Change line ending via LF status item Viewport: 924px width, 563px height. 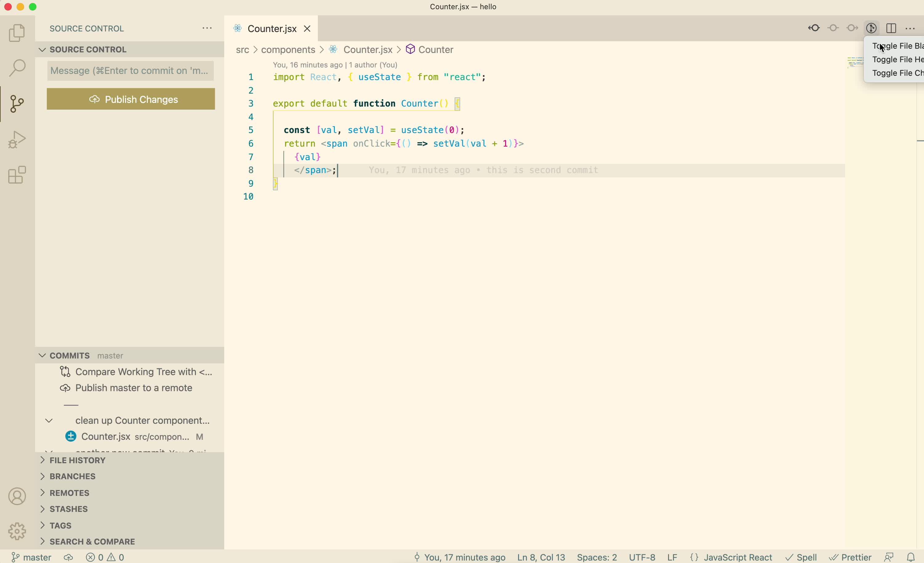(x=672, y=557)
